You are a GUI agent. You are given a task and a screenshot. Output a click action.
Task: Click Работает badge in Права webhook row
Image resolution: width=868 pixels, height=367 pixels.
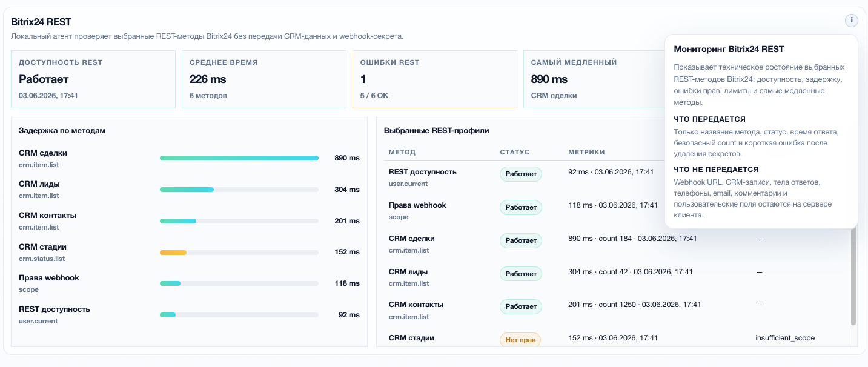click(521, 207)
